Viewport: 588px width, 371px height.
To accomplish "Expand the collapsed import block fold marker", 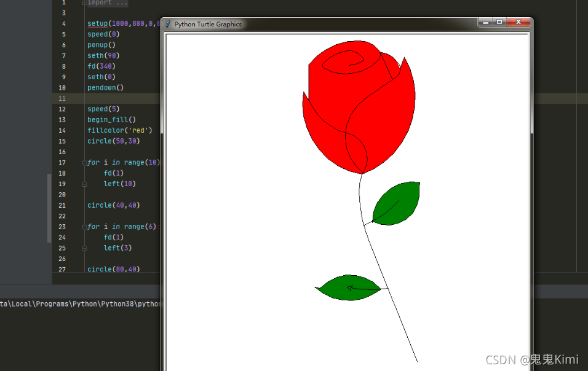I will [84, 2].
